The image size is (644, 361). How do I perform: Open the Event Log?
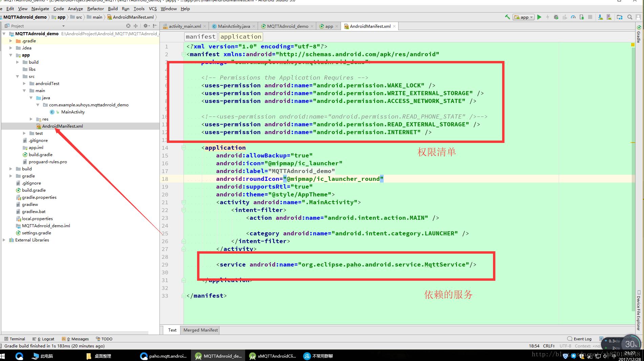[x=579, y=339]
